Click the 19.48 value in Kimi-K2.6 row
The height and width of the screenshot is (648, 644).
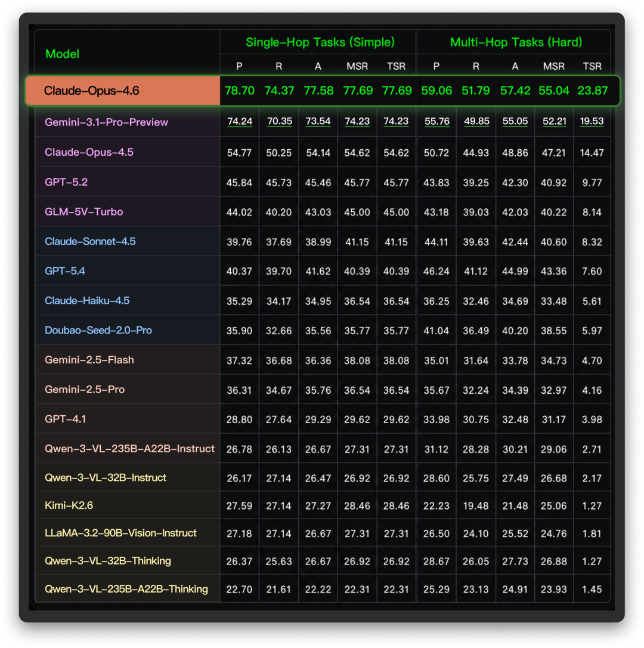click(475, 506)
